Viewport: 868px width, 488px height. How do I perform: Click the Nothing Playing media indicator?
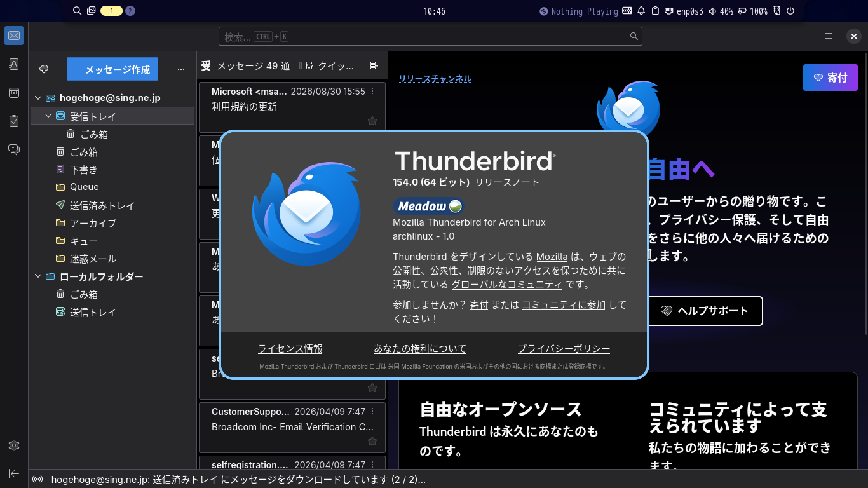point(579,11)
